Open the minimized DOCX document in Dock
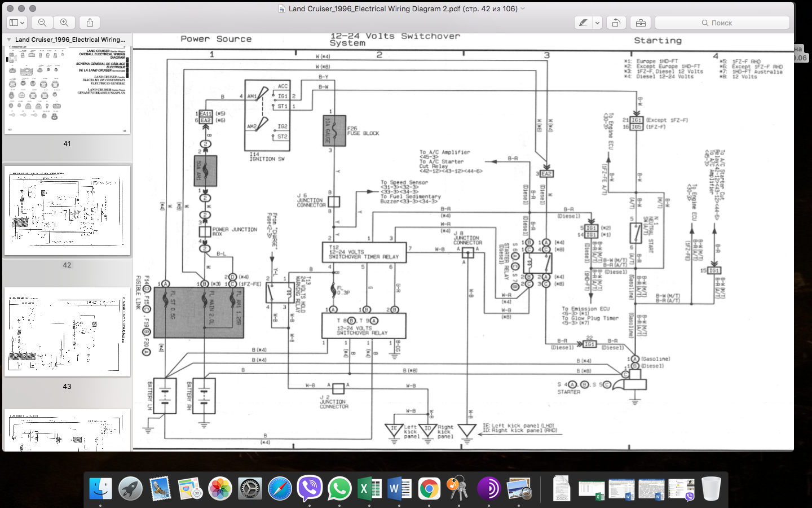The image size is (812, 508). point(561,489)
